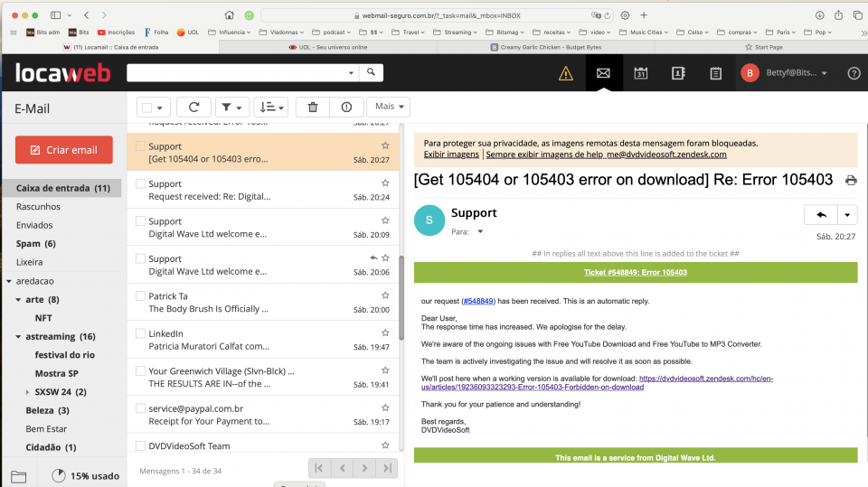Print the open email
The height and width of the screenshot is (487, 868).
pyautogui.click(x=851, y=181)
